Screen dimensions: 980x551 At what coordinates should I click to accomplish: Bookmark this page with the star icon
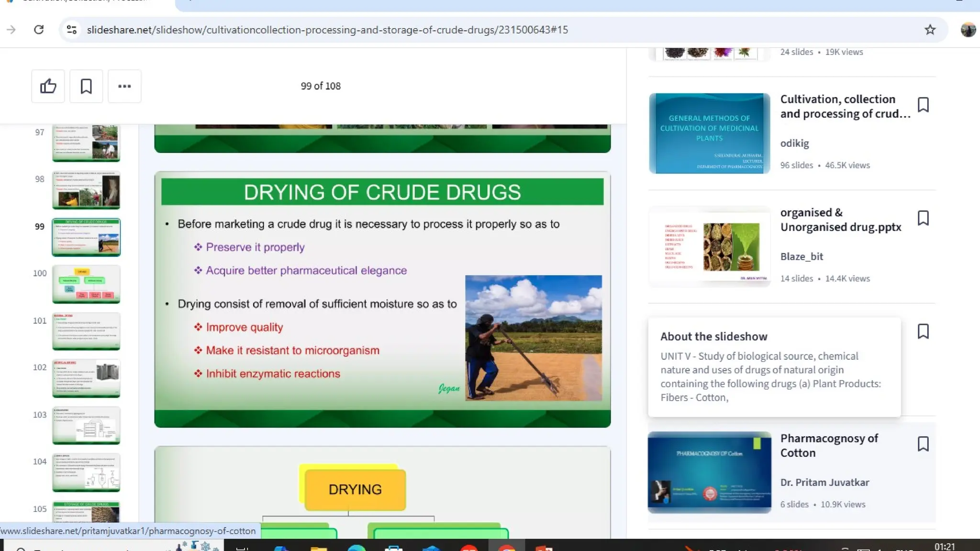pos(930,30)
